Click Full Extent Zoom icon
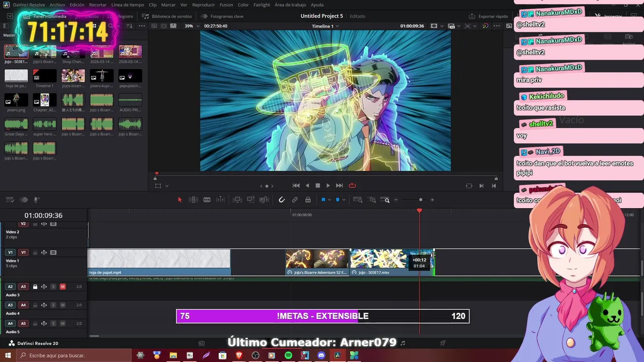This screenshot has width=644, height=362. point(358,200)
